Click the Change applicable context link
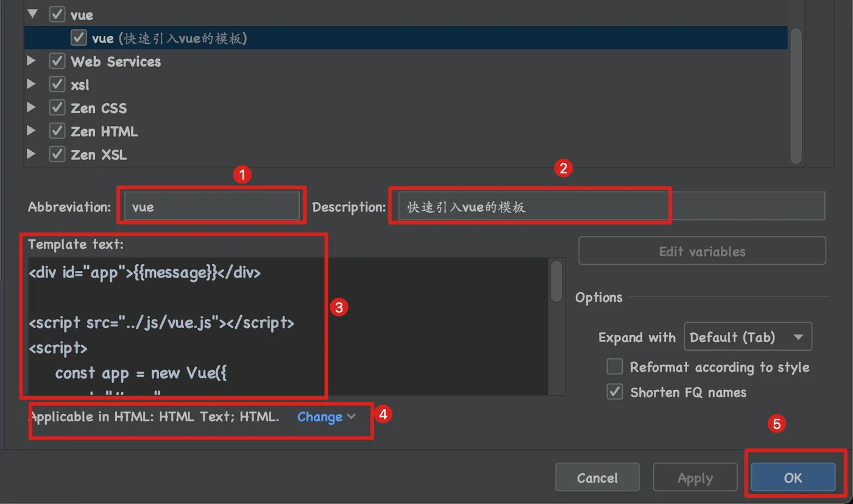The height and width of the screenshot is (504, 853). point(325,416)
